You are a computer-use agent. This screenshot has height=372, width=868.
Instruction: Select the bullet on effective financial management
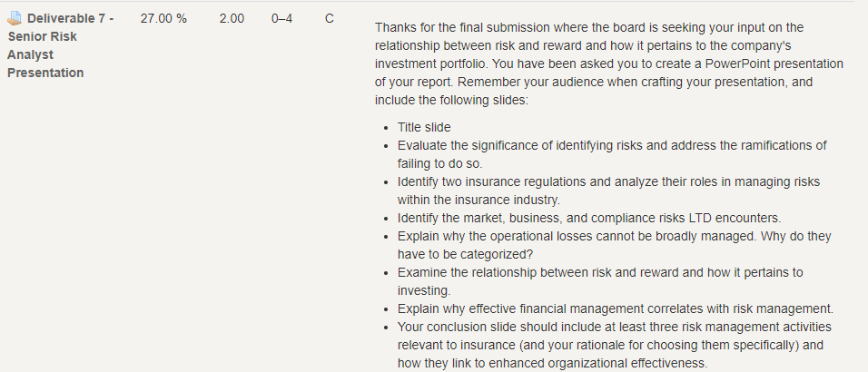[x=615, y=308]
